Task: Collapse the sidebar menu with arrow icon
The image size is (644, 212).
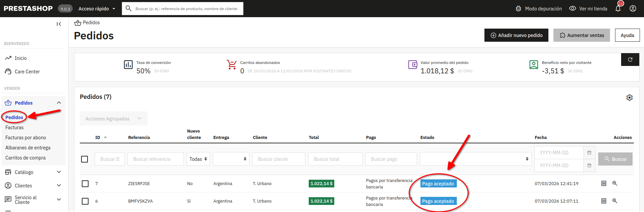Action: pos(59,24)
